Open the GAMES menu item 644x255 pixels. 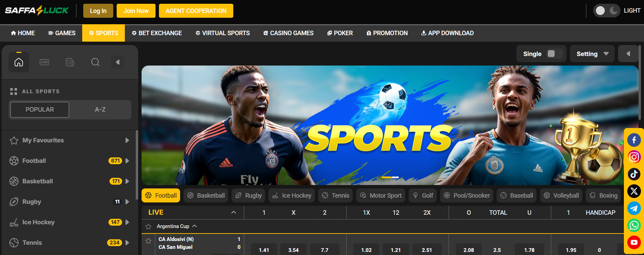62,33
